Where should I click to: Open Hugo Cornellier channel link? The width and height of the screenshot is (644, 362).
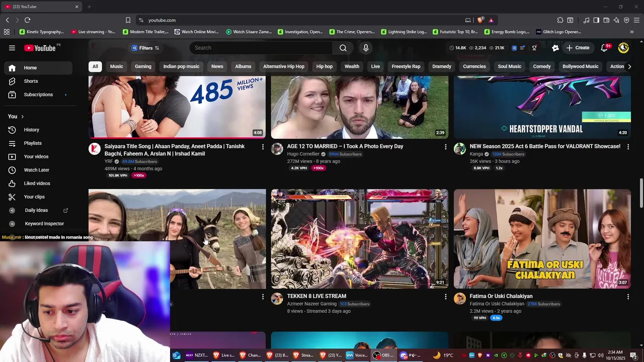click(x=303, y=154)
